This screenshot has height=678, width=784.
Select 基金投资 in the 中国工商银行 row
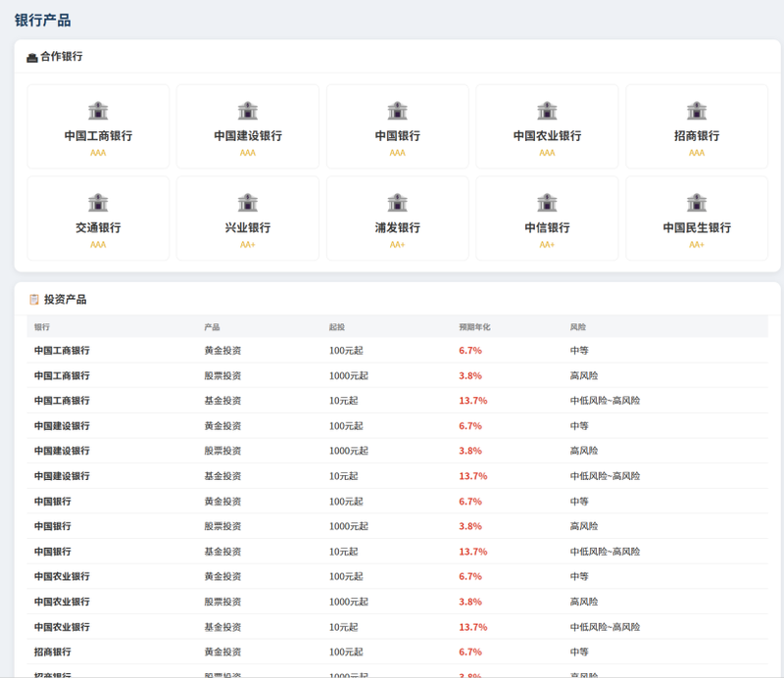pos(222,401)
